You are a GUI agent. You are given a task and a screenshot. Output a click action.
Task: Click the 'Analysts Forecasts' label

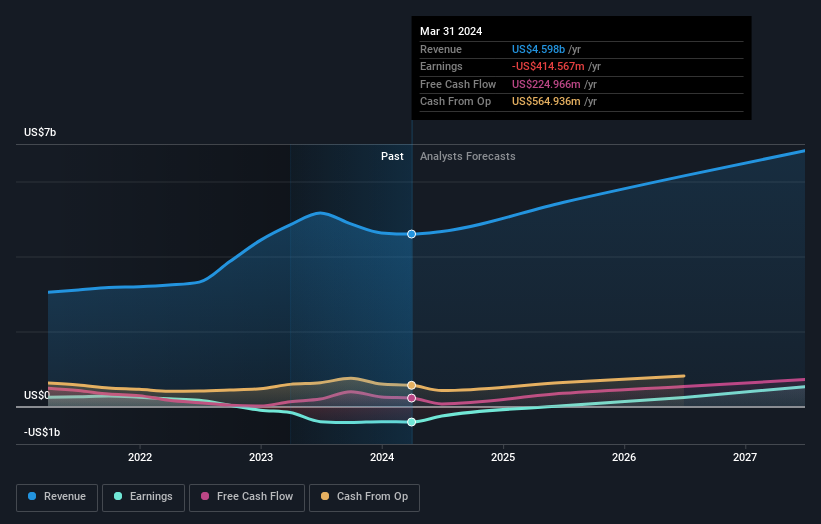468,157
